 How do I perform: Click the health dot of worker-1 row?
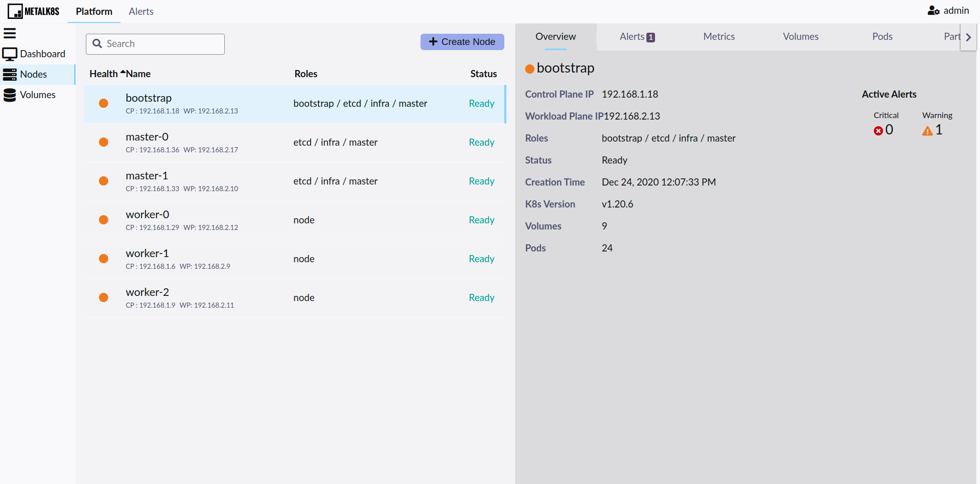pos(104,259)
